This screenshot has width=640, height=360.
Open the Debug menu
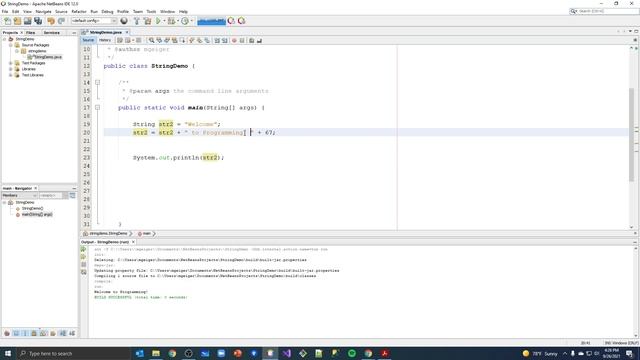click(x=107, y=11)
